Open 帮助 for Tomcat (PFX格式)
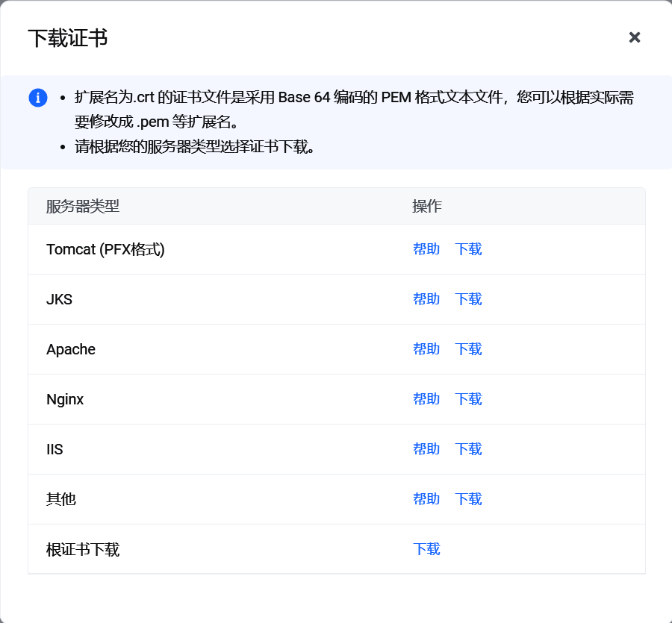This screenshot has width=672, height=623. point(426,249)
